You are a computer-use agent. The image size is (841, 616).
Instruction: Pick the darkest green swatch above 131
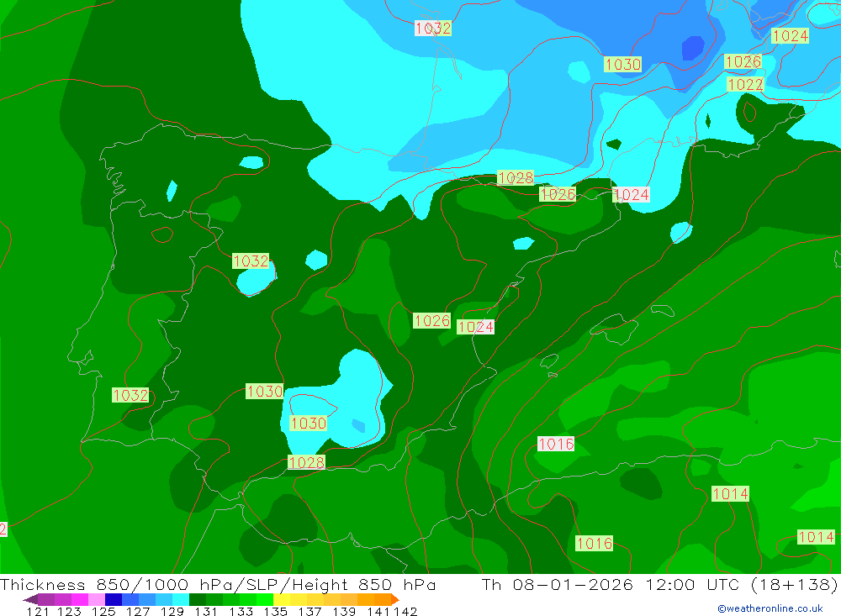click(x=198, y=599)
